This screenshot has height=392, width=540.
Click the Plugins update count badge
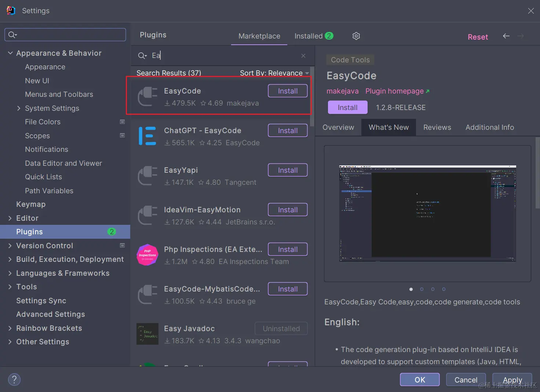112,232
